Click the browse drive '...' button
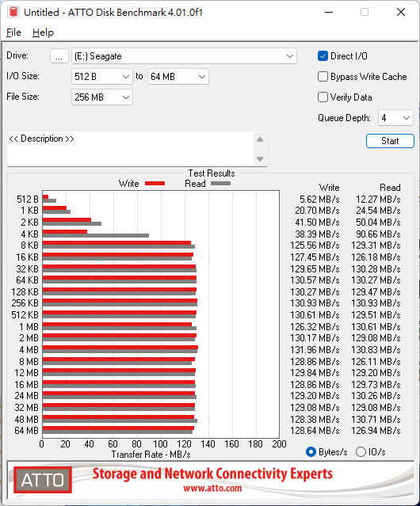 [59, 56]
